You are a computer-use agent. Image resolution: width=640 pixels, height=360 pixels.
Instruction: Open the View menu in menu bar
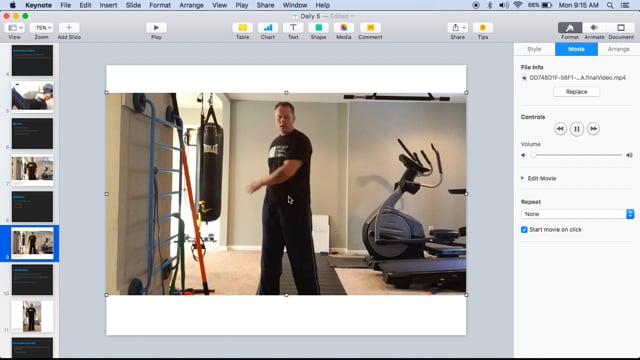(x=220, y=5)
